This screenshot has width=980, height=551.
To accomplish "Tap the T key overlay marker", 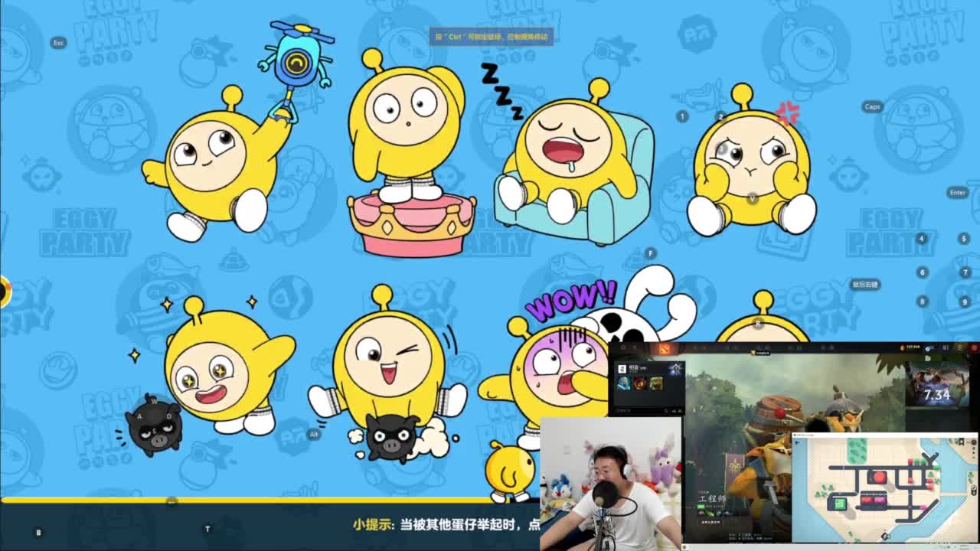I will [207, 528].
